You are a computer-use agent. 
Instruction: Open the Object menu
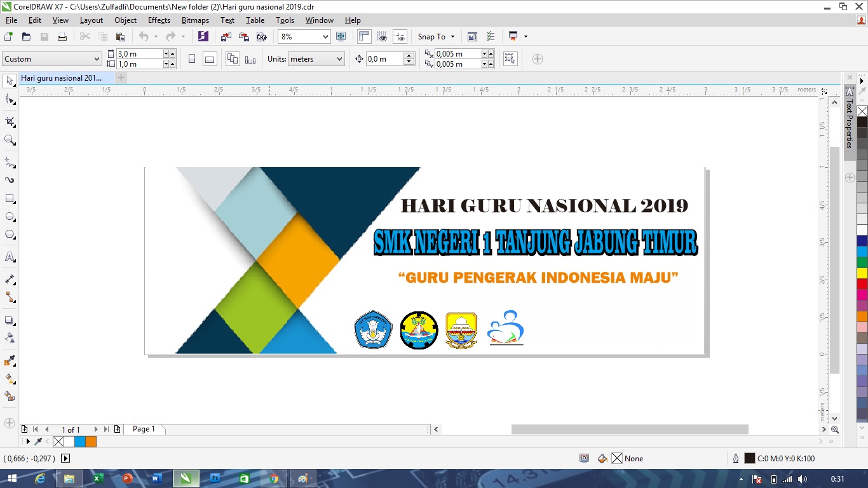(x=125, y=20)
